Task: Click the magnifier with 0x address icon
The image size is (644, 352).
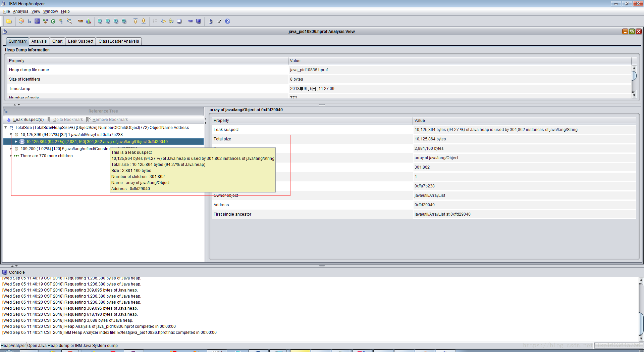Action: pyautogui.click(x=124, y=21)
